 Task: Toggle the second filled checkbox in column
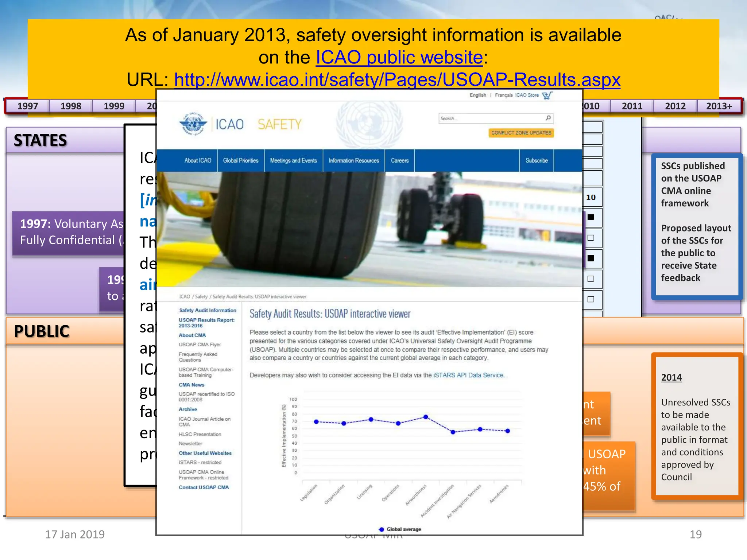coord(591,258)
